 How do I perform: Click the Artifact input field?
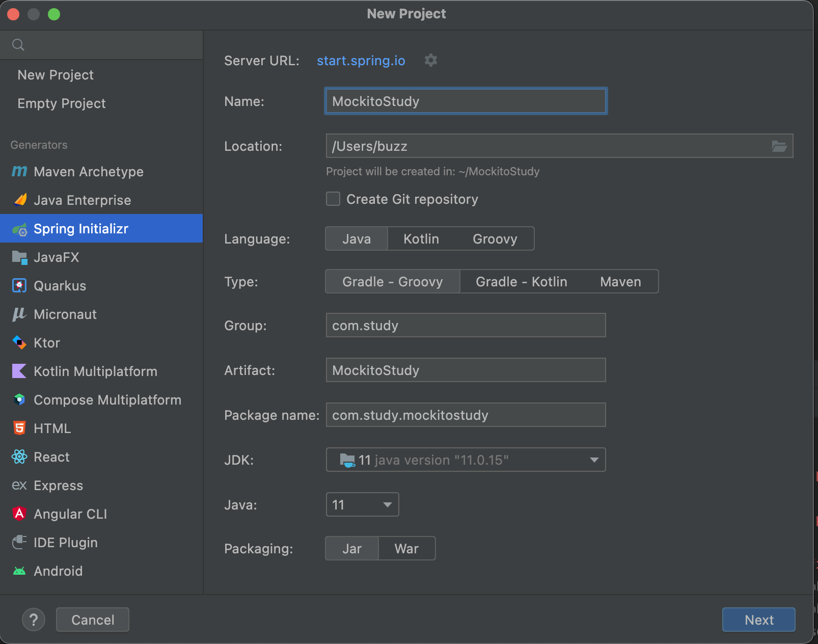click(466, 370)
